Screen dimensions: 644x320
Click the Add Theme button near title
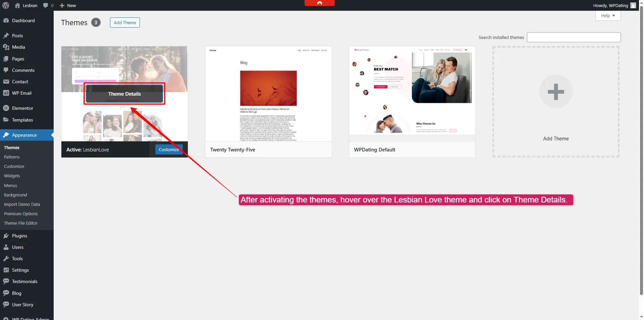click(125, 22)
